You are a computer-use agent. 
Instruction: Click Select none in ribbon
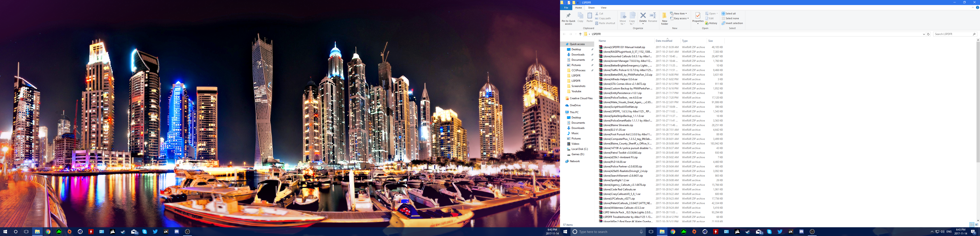[x=730, y=18]
